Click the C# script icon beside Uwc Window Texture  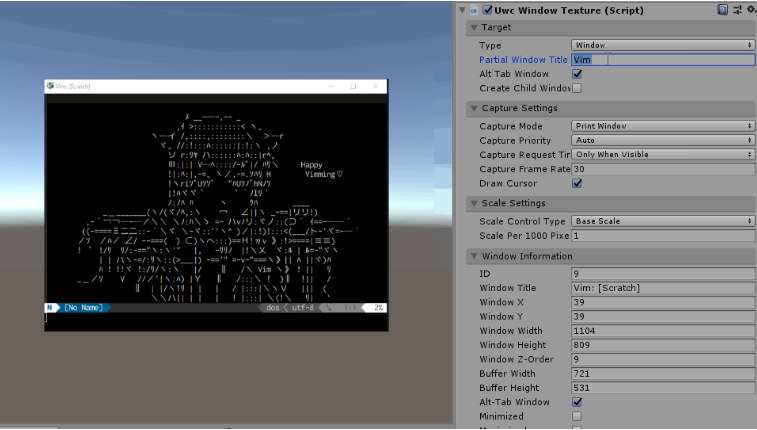point(474,10)
